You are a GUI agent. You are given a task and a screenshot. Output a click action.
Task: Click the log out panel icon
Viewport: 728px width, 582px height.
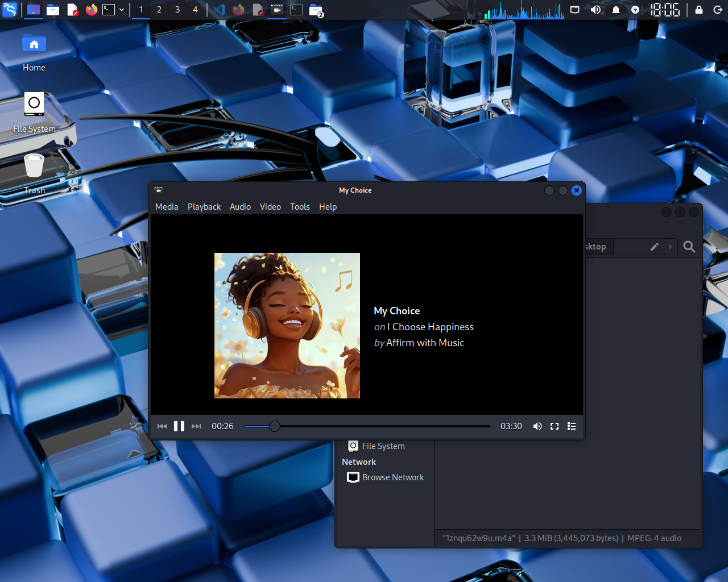[x=718, y=10]
